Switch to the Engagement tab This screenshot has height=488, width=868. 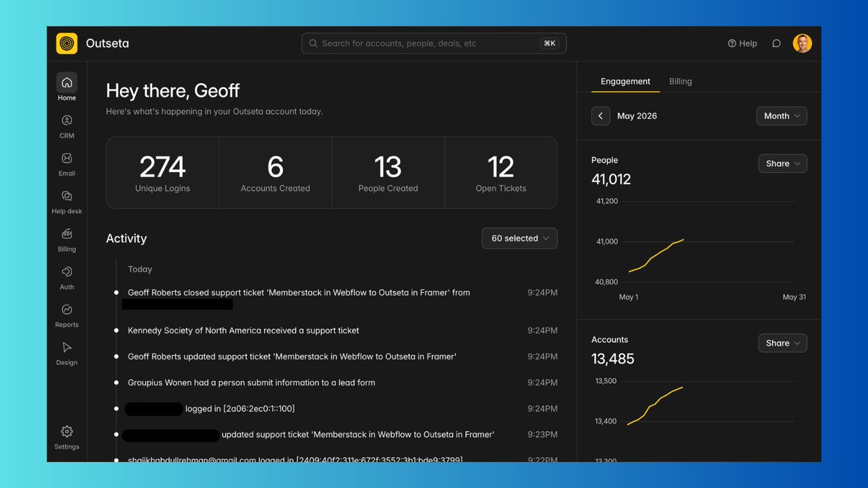(x=626, y=81)
